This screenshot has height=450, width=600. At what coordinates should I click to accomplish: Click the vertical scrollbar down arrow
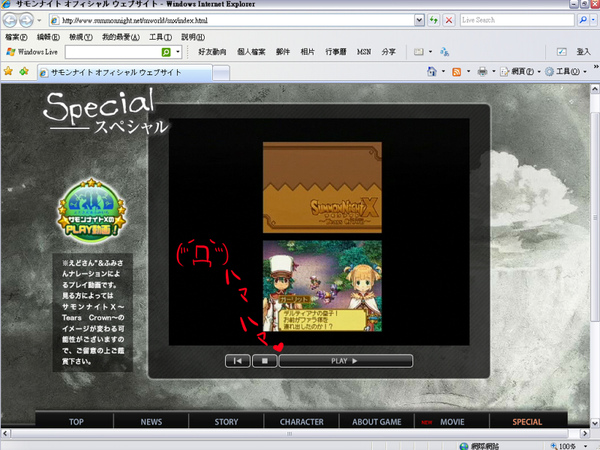point(595,423)
